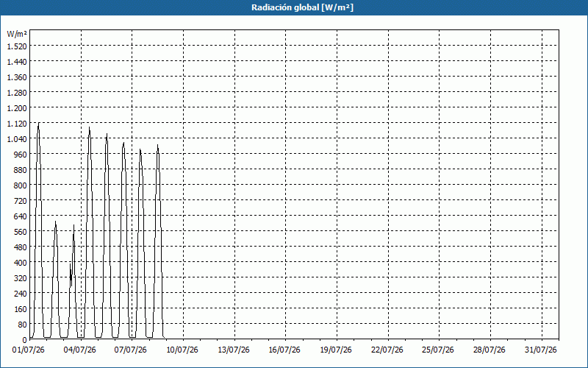588x368 pixels.
Task: Click the 1.520 y-axis value label
Action: click(17, 46)
